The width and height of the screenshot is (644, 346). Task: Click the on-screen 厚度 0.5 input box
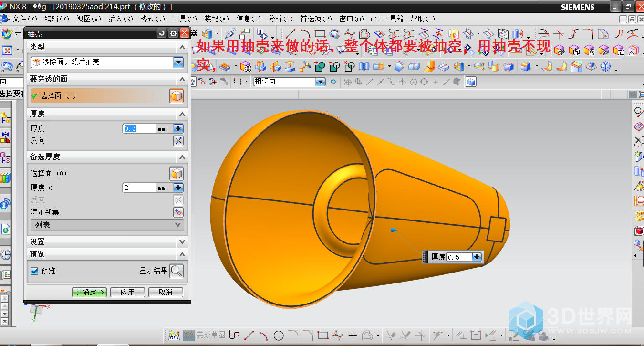459,257
